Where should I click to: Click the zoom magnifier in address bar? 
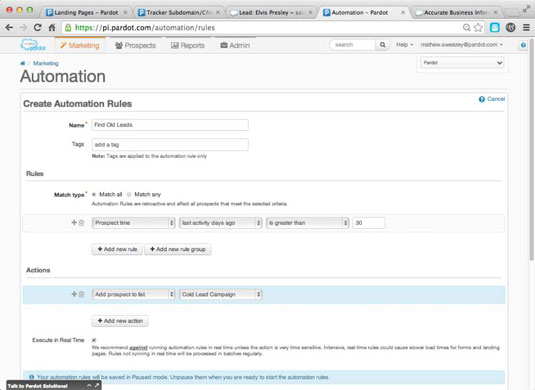pyautogui.click(x=466, y=28)
